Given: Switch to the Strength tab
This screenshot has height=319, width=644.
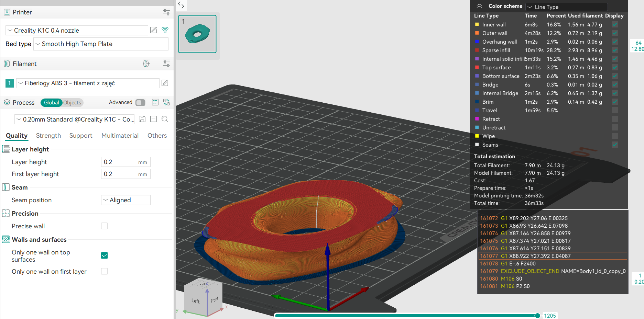Looking at the screenshot, I should [48, 136].
